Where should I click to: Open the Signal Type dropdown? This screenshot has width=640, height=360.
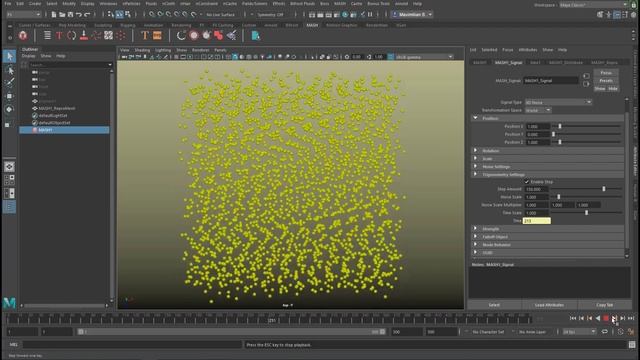(x=558, y=102)
